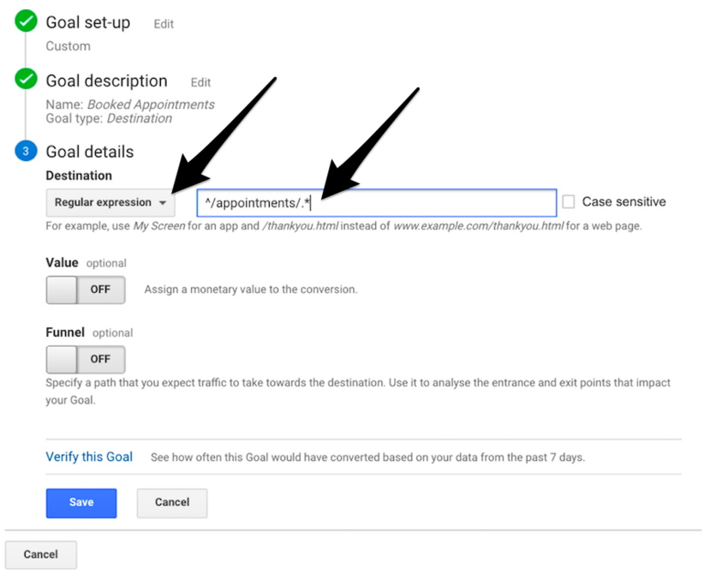
Task: Click the Case sensitive label text
Action: click(624, 202)
